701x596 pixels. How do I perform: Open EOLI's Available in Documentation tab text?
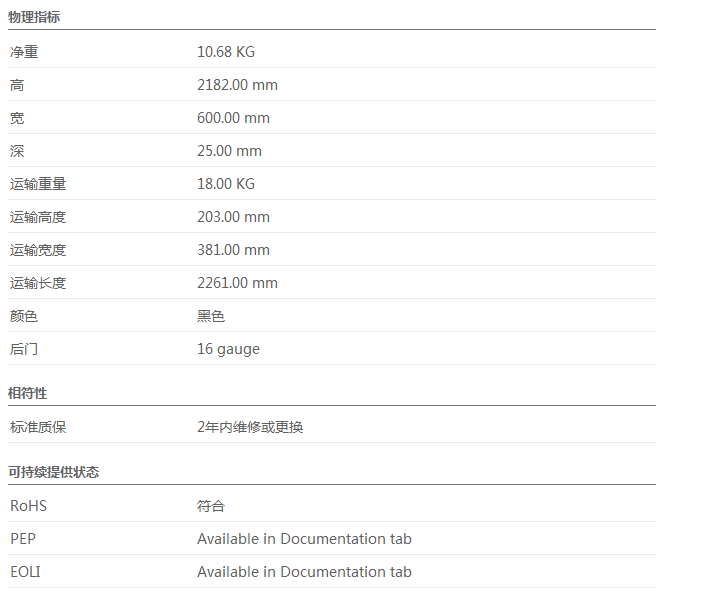coord(304,572)
